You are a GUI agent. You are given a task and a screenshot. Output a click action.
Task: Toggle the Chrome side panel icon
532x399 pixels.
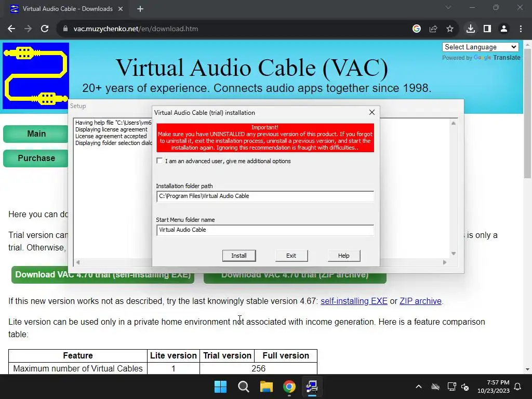(x=487, y=29)
